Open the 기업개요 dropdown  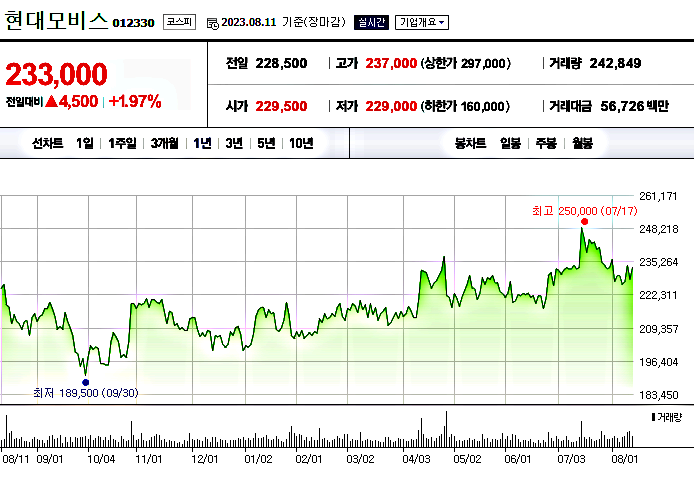[422, 22]
